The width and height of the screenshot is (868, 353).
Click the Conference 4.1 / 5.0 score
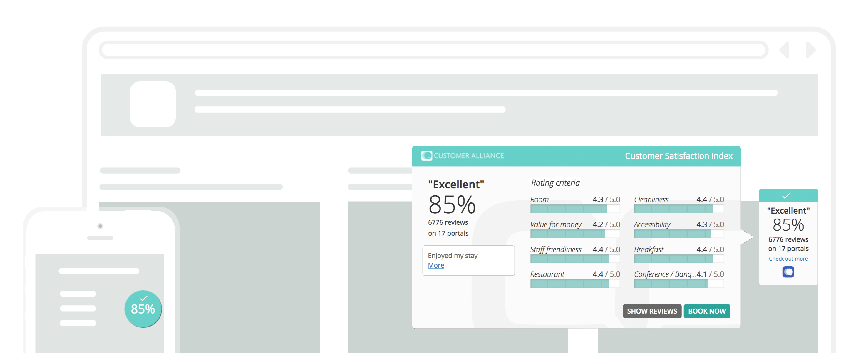coord(710,274)
